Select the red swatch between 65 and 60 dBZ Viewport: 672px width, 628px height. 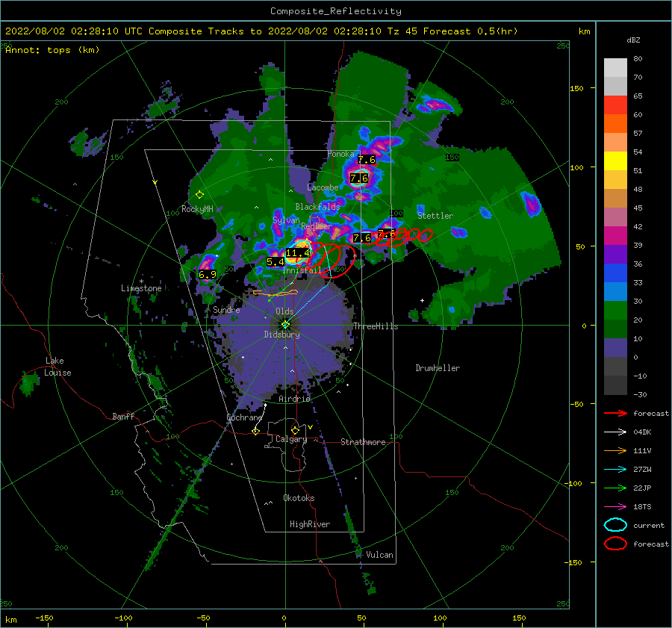[615, 105]
